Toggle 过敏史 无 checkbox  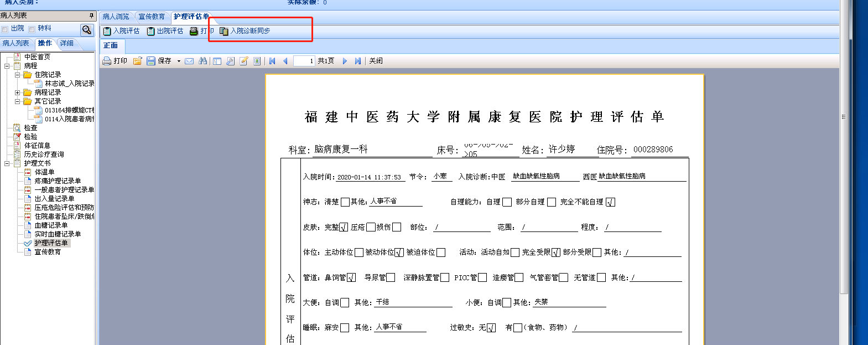[491, 328]
